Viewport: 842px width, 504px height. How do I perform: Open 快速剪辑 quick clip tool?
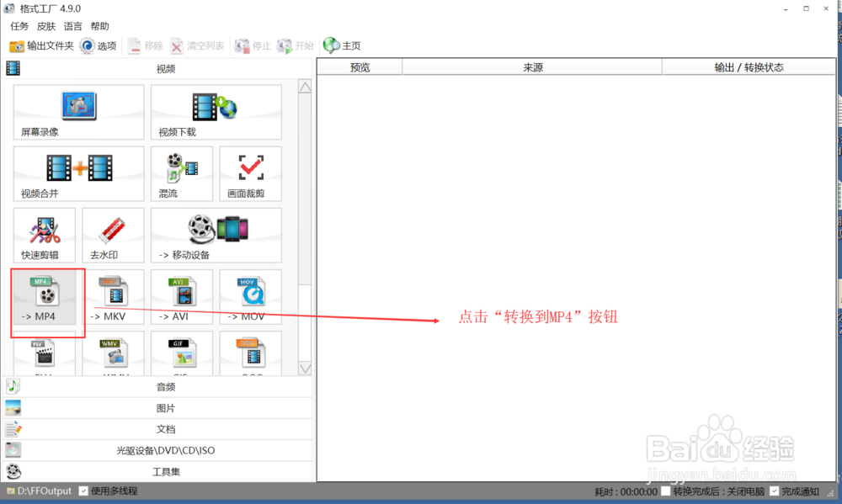[x=45, y=236]
